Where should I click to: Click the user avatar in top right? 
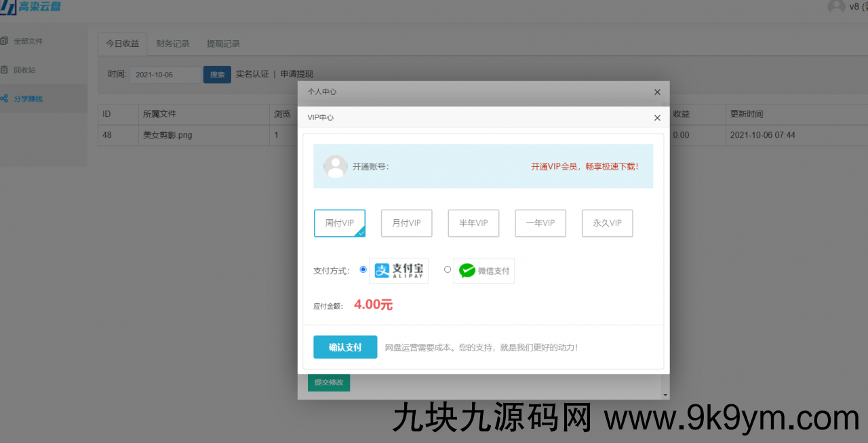click(x=836, y=7)
